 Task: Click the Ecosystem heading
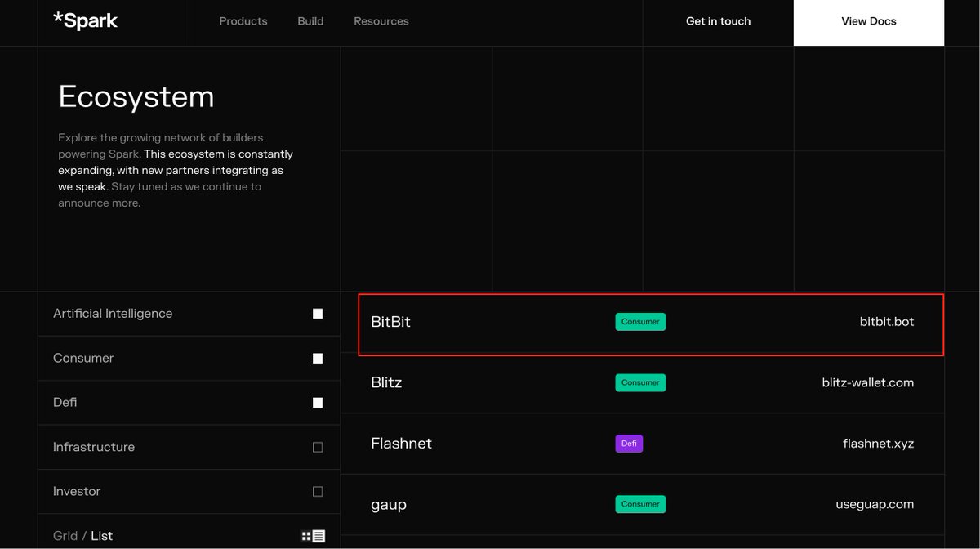point(136,97)
